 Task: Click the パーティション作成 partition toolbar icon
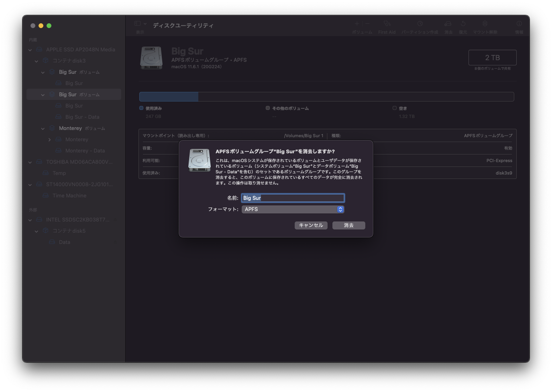coord(420,24)
